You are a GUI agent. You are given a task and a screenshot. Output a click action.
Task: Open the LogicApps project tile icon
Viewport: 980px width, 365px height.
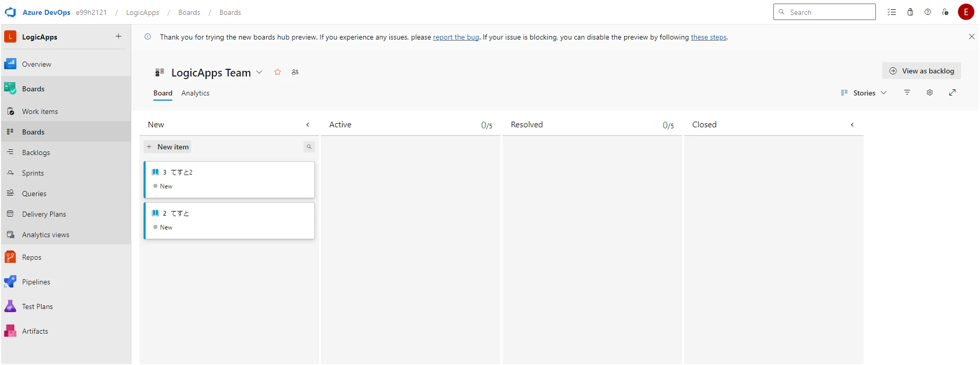pos(10,36)
